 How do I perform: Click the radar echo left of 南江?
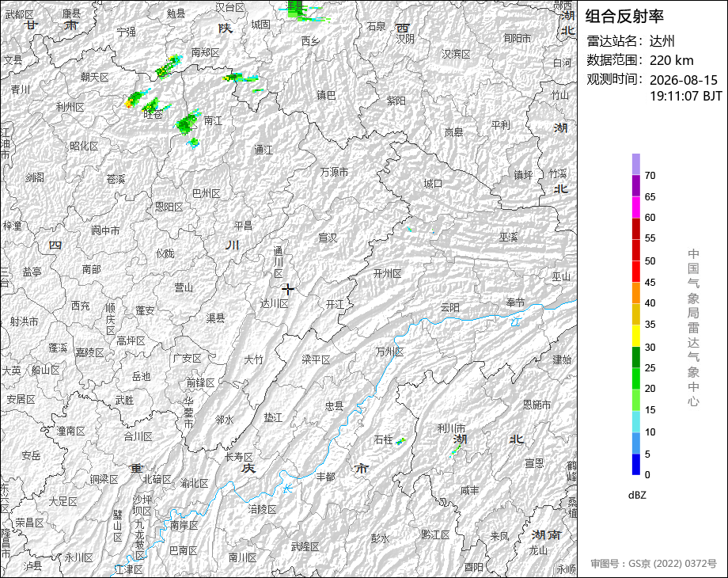[x=188, y=122]
